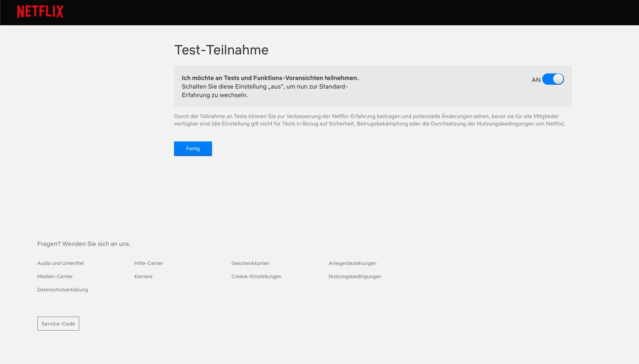Screen dimensions: 639x364
Task: Open Anlegerbeziehungen link
Action: pyautogui.click(x=352, y=263)
